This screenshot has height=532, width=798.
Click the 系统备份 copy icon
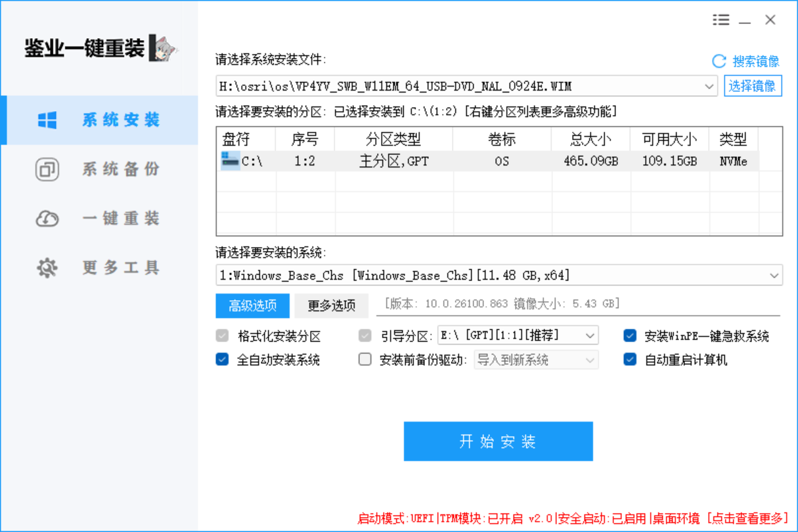coord(47,169)
